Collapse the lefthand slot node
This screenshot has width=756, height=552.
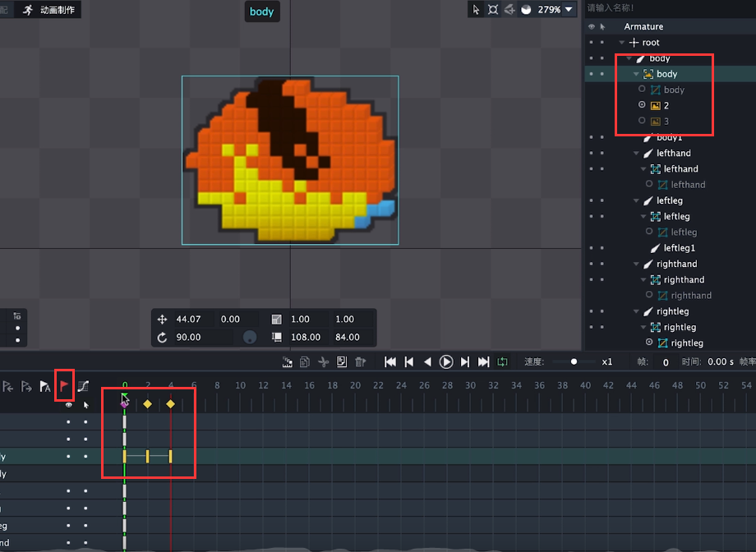click(643, 169)
